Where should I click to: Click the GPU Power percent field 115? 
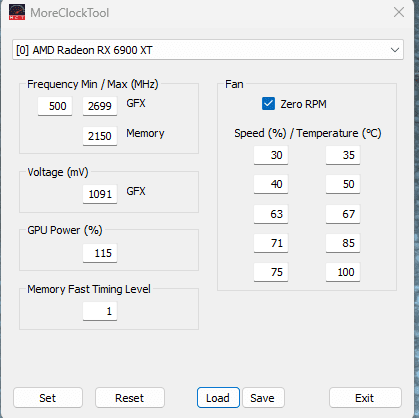[100, 253]
